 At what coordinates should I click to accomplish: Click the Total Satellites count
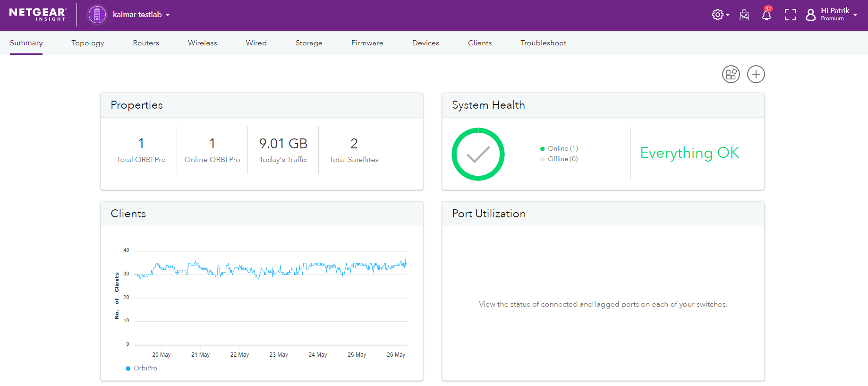(354, 144)
